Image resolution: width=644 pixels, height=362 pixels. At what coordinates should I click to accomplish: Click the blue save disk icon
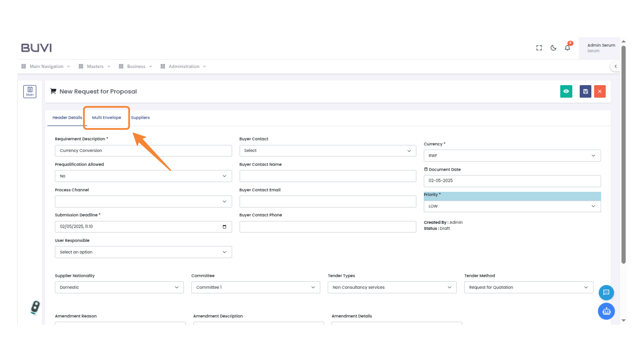click(585, 92)
